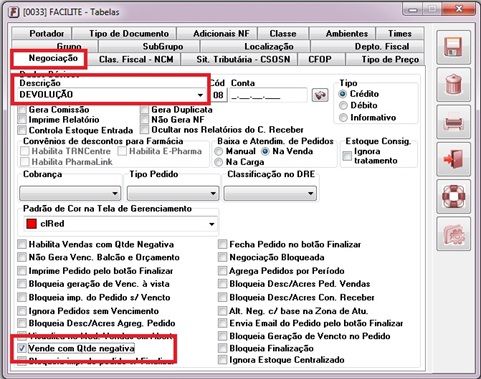Toggle Bloqueia Finalização checkbox
Screen dimensions: 481x379
click(x=222, y=348)
